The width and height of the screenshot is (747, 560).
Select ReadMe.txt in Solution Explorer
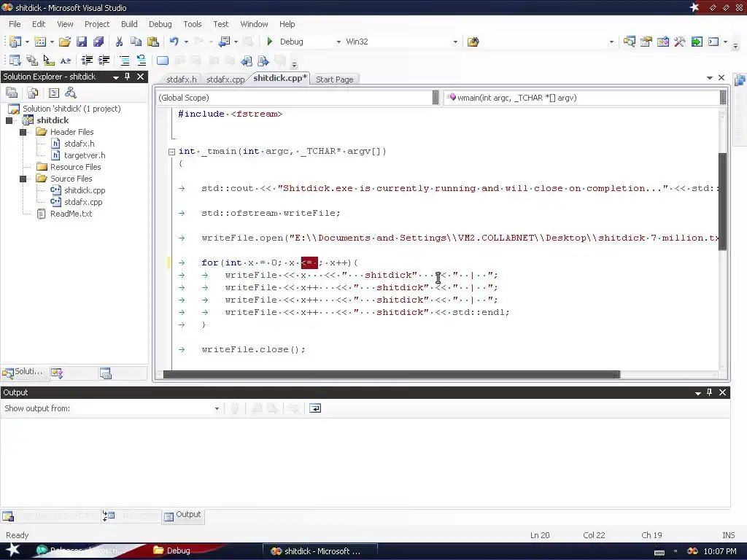(x=71, y=214)
